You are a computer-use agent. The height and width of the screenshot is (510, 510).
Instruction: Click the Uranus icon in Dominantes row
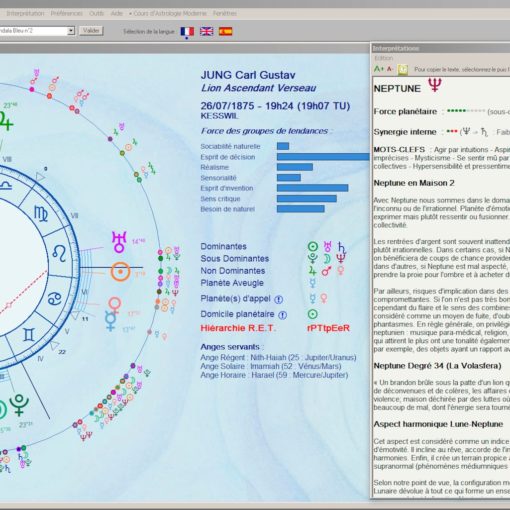point(327,247)
